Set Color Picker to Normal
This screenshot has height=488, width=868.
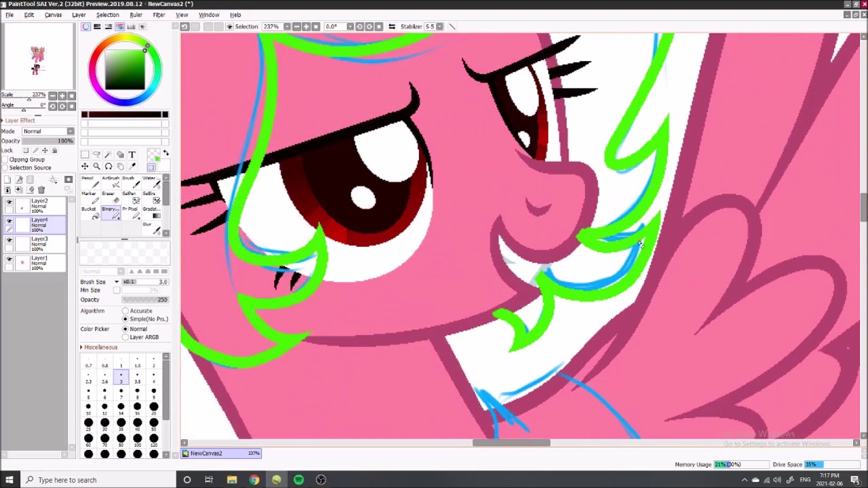click(125, 329)
